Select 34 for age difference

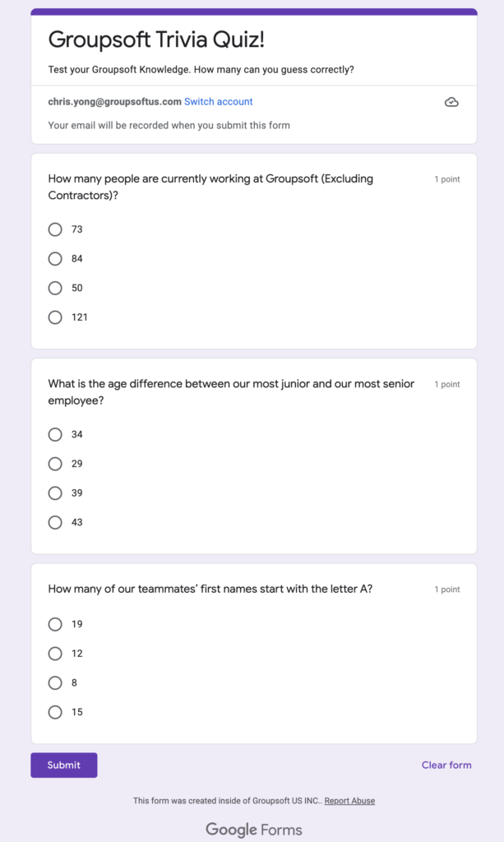coord(55,434)
